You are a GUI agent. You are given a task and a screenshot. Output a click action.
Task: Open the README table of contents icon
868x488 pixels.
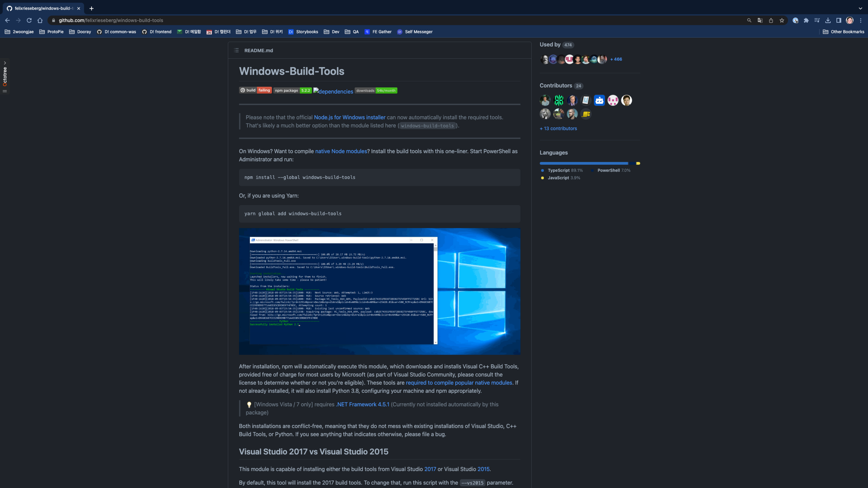coord(236,50)
